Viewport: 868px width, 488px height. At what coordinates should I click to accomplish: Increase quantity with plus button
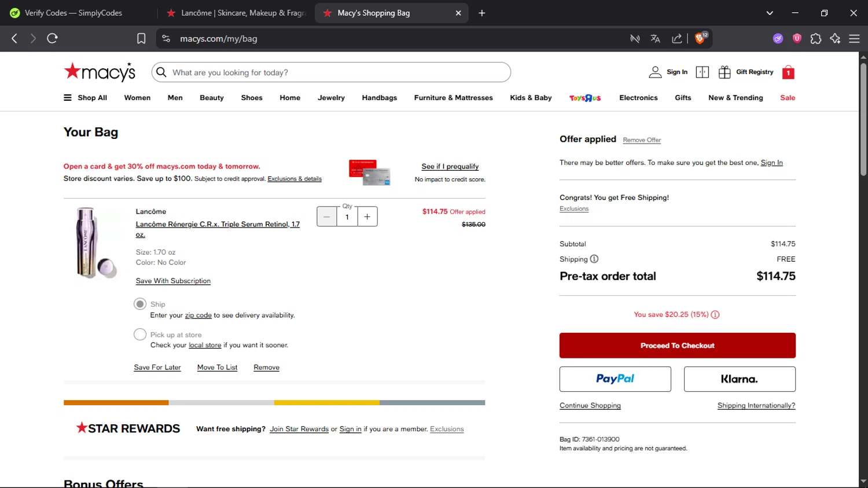point(367,217)
